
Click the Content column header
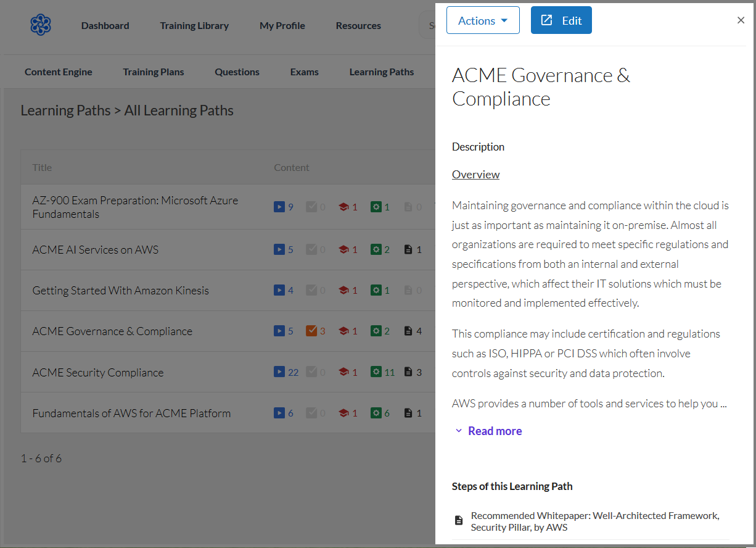click(292, 167)
